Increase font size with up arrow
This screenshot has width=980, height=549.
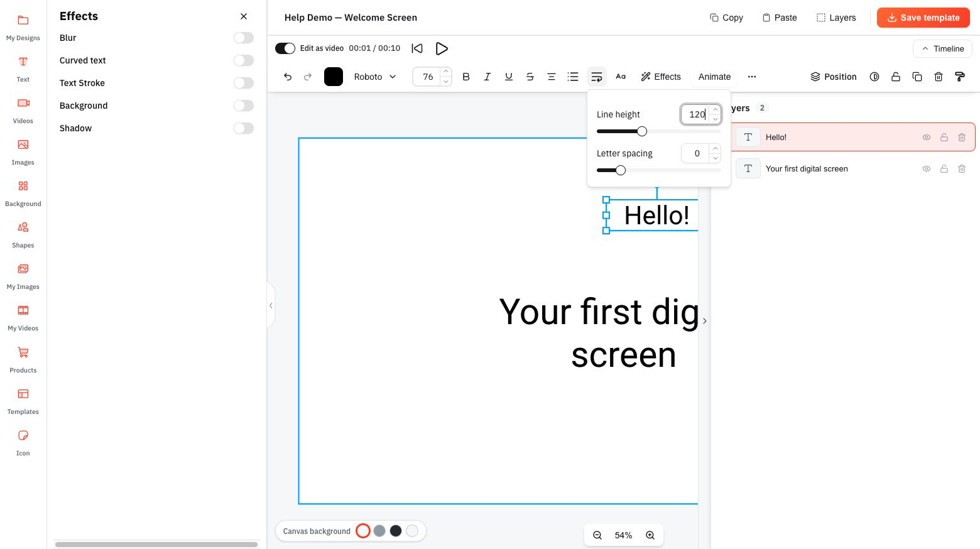tap(446, 72)
